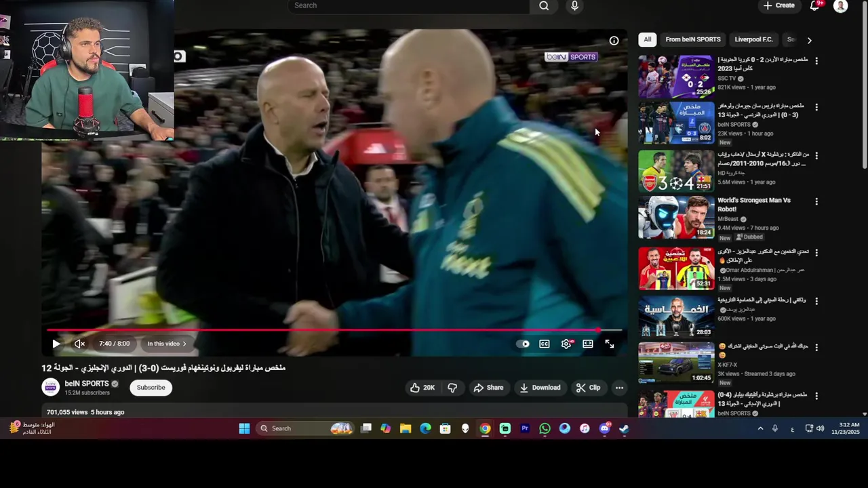Open World's Strongest Man Vs Robot video
The width and height of the screenshot is (868, 488).
pos(754,205)
